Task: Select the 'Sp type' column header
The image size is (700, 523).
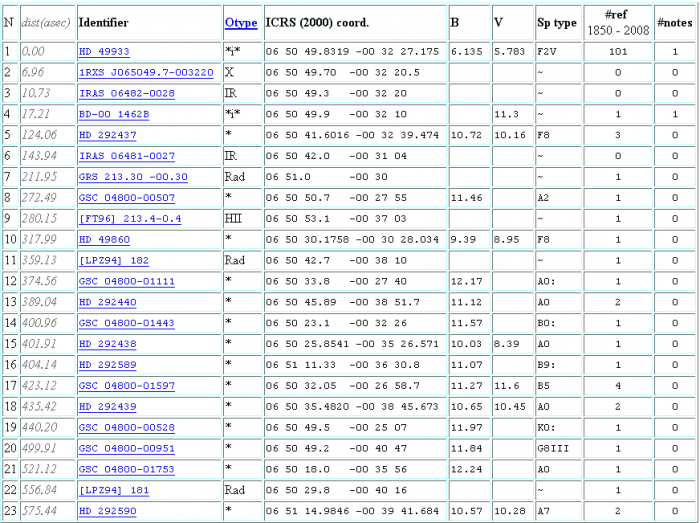Action: click(x=557, y=23)
